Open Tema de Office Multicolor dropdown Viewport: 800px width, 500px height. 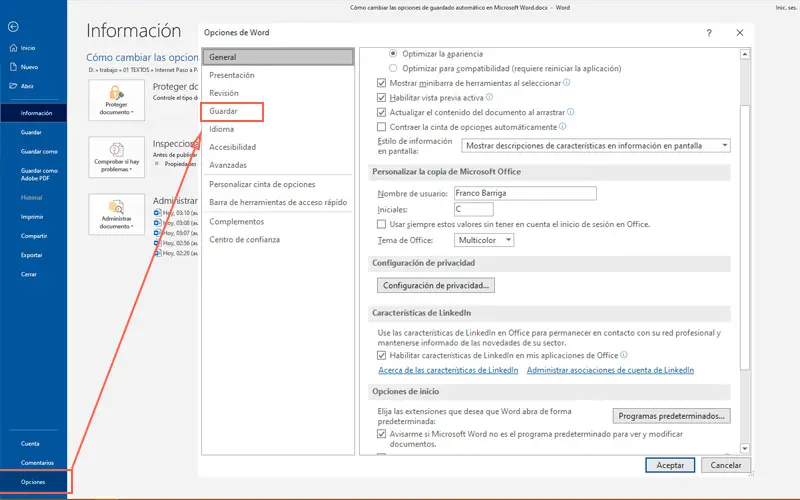point(484,240)
